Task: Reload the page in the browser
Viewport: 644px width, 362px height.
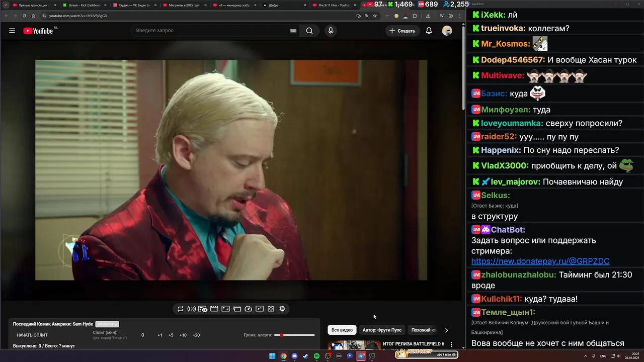Action: click(24, 16)
